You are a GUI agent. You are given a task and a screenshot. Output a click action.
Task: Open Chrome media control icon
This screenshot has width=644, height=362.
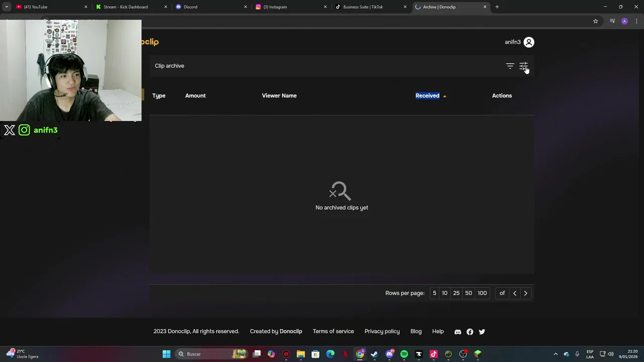point(612,21)
